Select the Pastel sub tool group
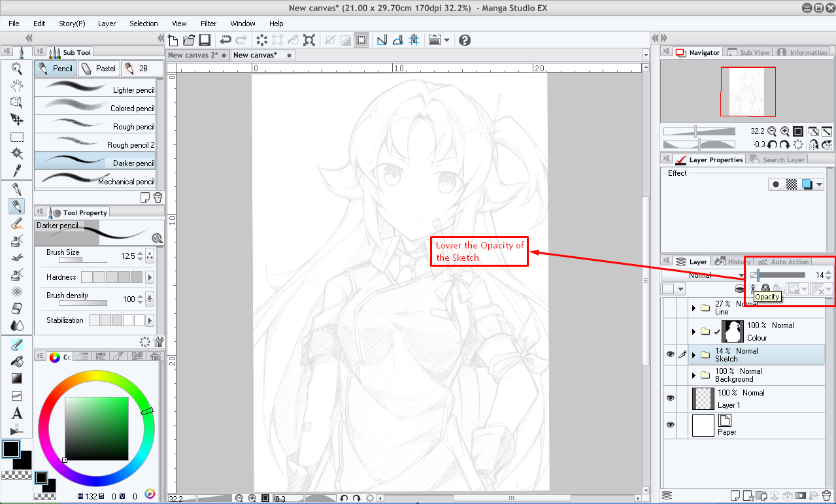Viewport: 836px width, 504px height. point(99,68)
